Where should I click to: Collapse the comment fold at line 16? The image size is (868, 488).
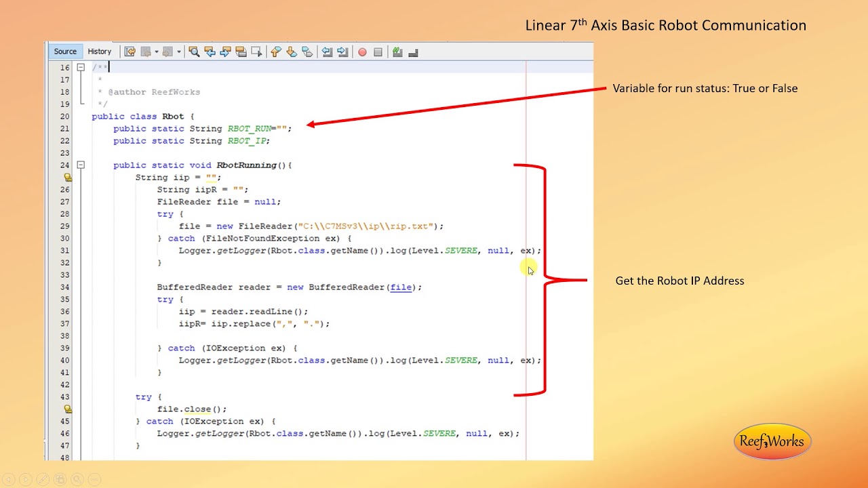click(81, 67)
